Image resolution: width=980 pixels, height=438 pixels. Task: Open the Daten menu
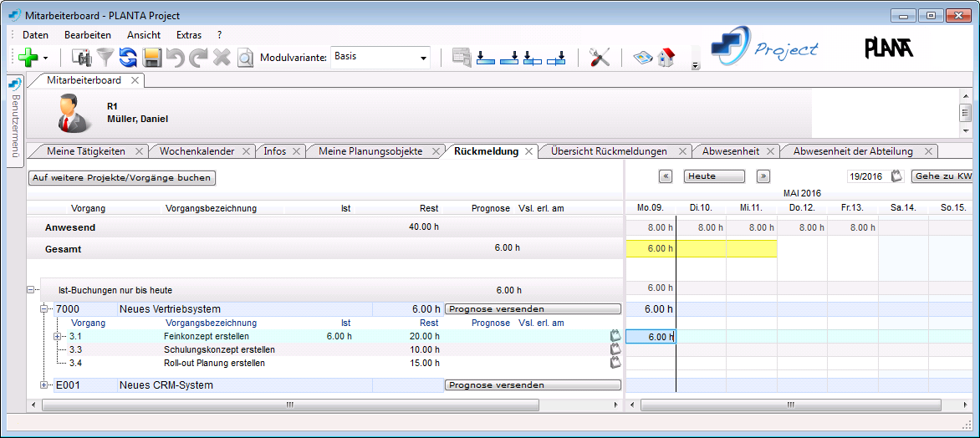36,35
